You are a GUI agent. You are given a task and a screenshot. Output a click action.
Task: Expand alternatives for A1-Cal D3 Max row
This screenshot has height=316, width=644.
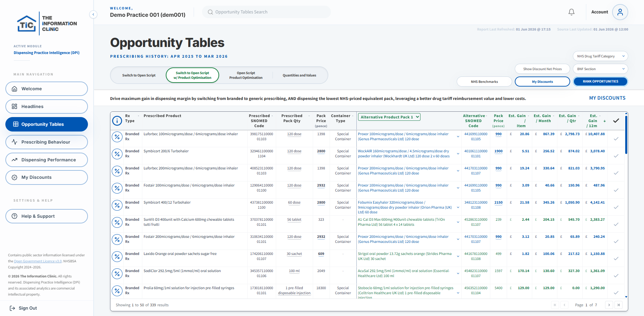pos(458,222)
